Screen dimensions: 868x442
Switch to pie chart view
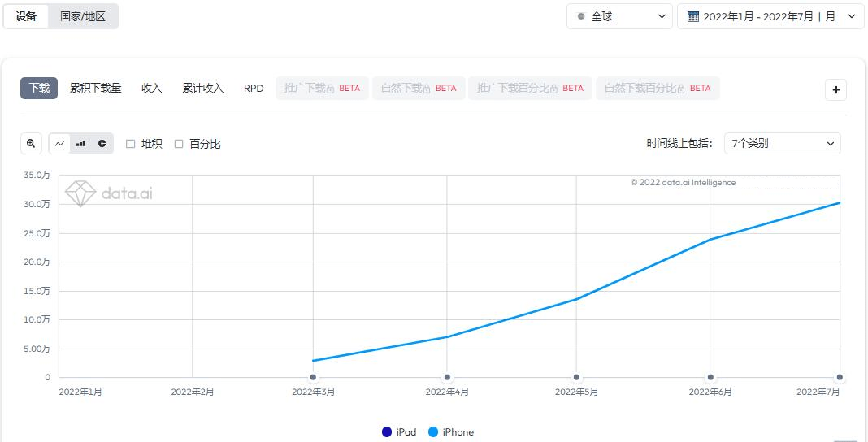pos(102,143)
